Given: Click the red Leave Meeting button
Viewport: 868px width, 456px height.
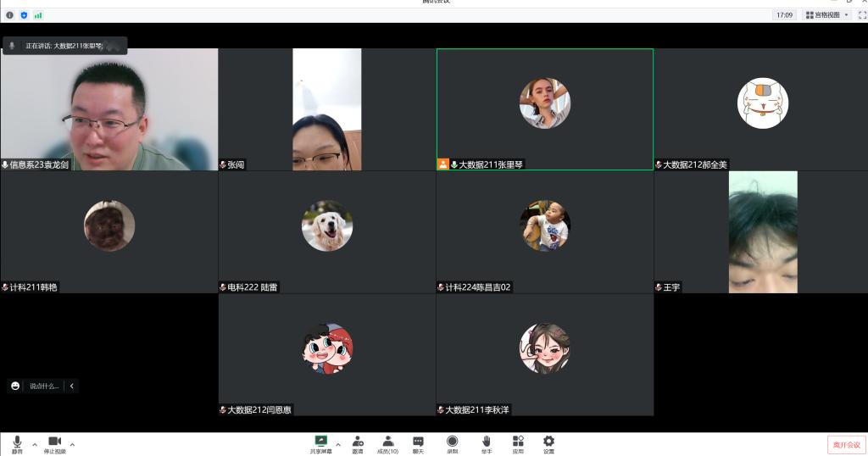Looking at the screenshot, I should pos(846,444).
